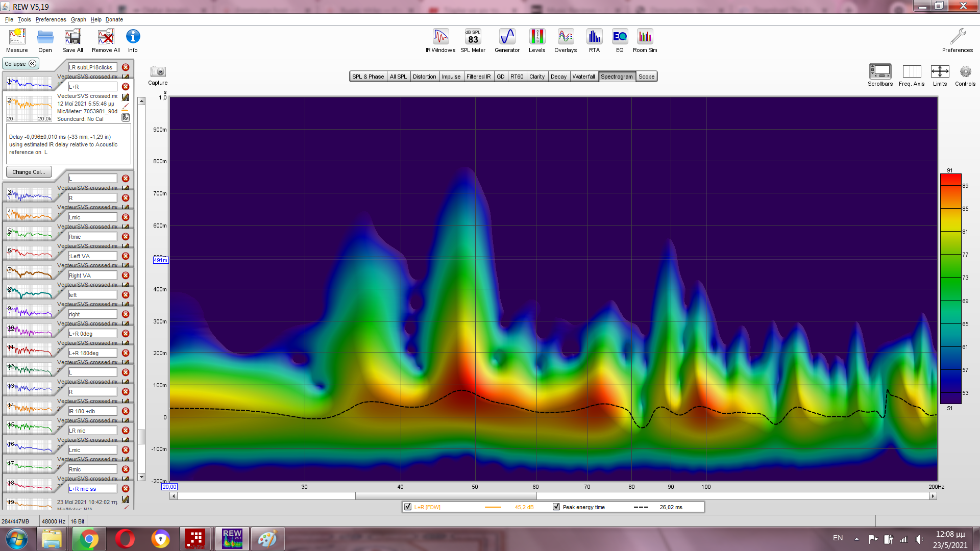Switch to the Waterfall tab
980x551 pixels.
pos(583,77)
